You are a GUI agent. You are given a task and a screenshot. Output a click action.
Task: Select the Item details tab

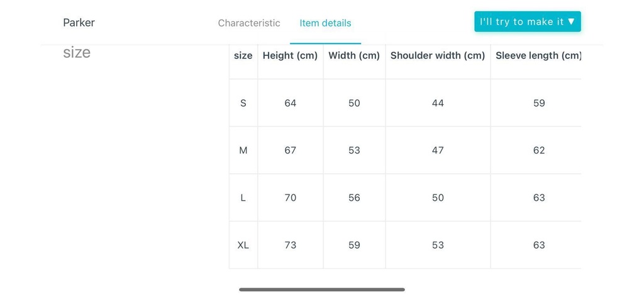click(325, 23)
